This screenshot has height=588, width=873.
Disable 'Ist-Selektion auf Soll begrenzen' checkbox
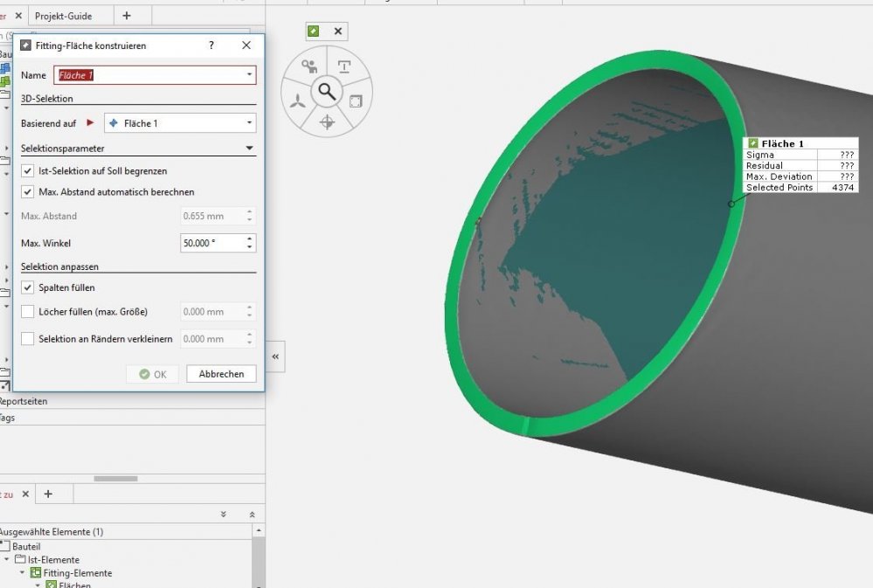28,171
